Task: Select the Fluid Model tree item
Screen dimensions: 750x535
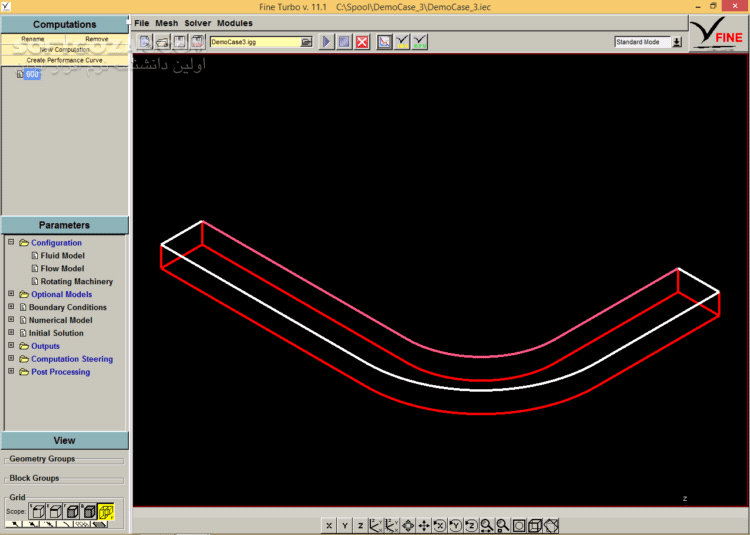Action: (x=62, y=256)
